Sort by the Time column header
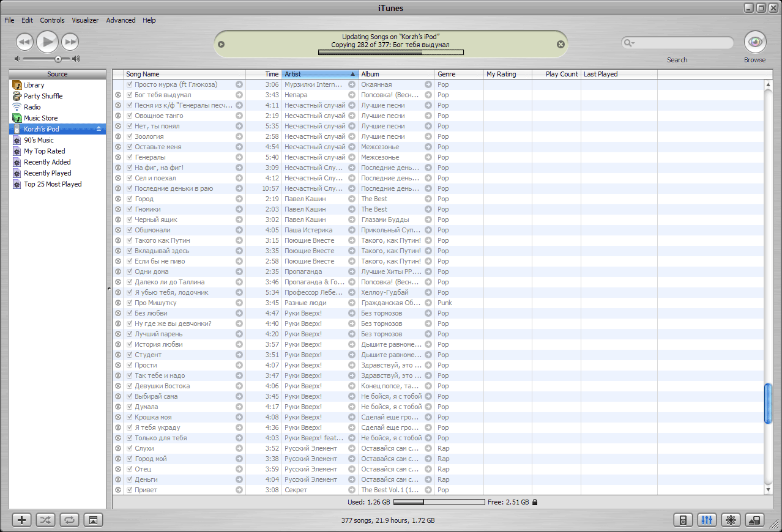The width and height of the screenshot is (782, 532). [264, 74]
